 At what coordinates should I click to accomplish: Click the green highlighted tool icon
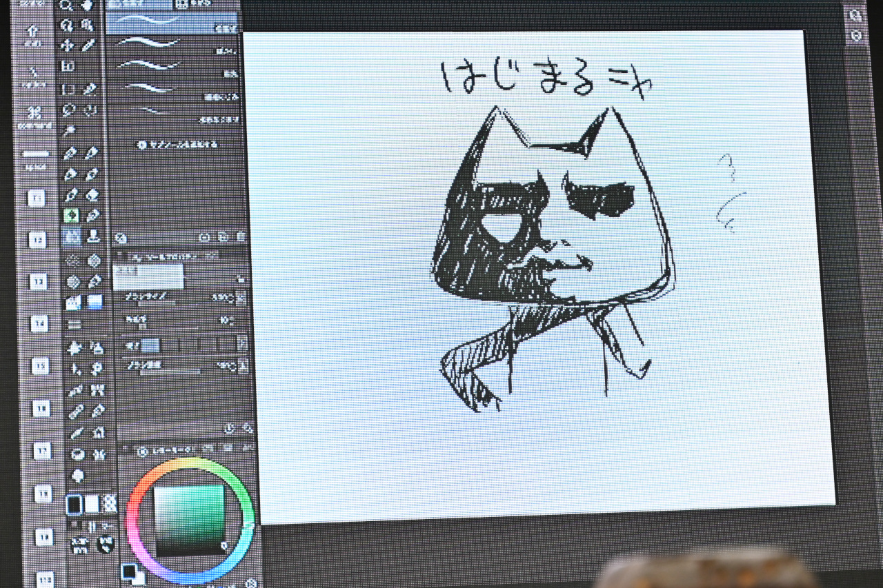[70, 216]
